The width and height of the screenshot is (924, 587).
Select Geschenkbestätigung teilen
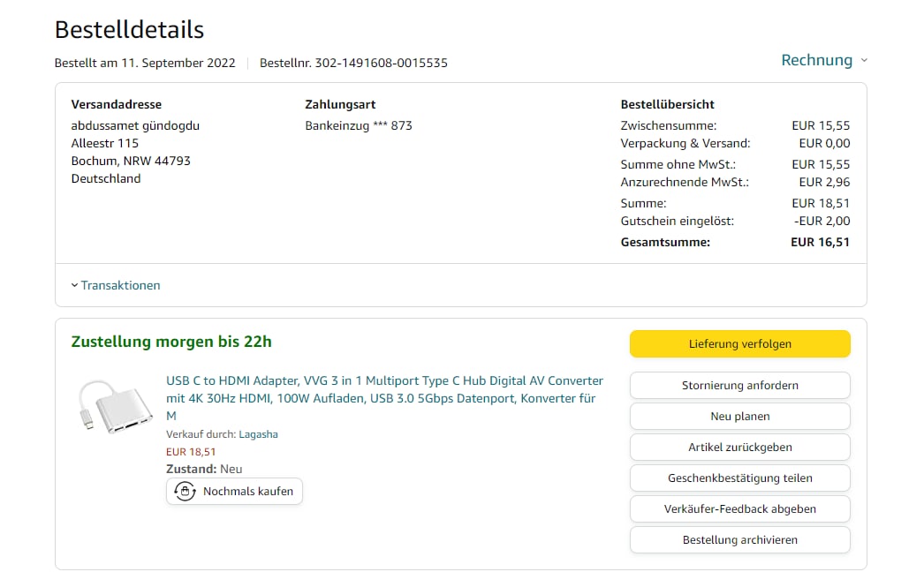[x=739, y=478]
